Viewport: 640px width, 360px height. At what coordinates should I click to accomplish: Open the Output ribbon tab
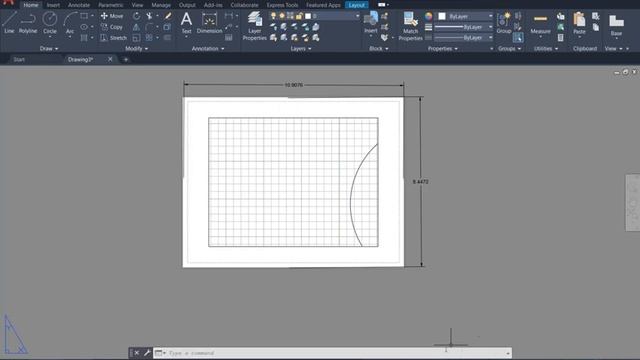tap(187, 5)
